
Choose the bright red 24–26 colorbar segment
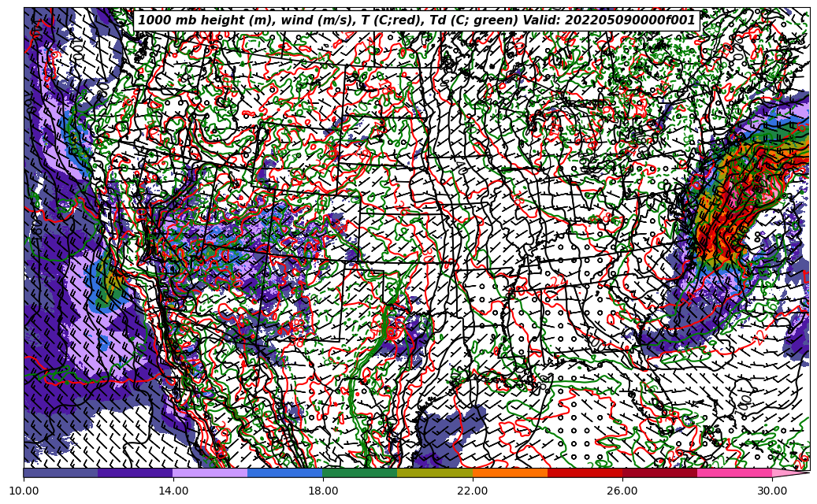(585, 473)
